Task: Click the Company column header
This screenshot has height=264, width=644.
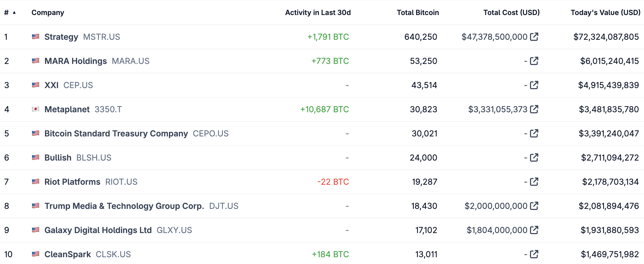Action: point(48,12)
